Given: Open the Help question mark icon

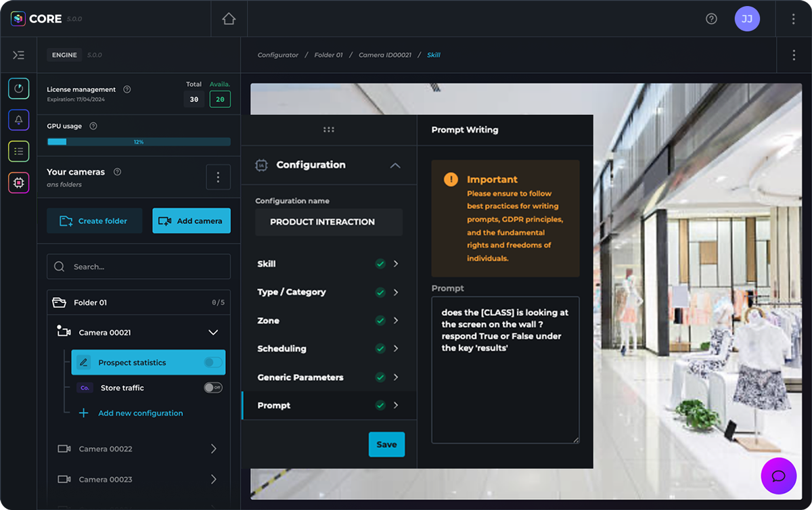Looking at the screenshot, I should click(711, 18).
